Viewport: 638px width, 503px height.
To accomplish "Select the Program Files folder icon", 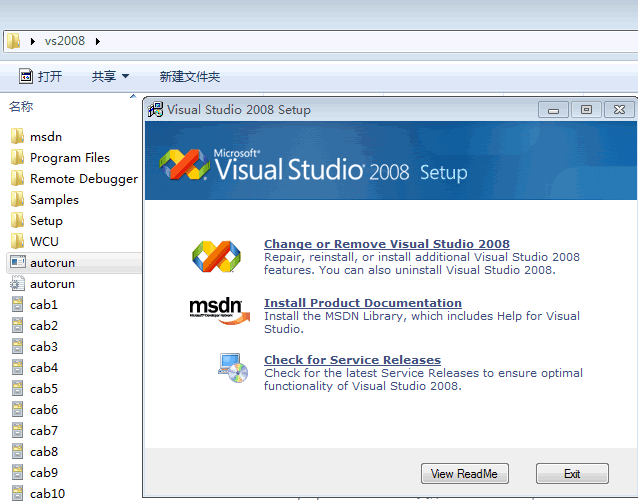I will [x=17, y=157].
